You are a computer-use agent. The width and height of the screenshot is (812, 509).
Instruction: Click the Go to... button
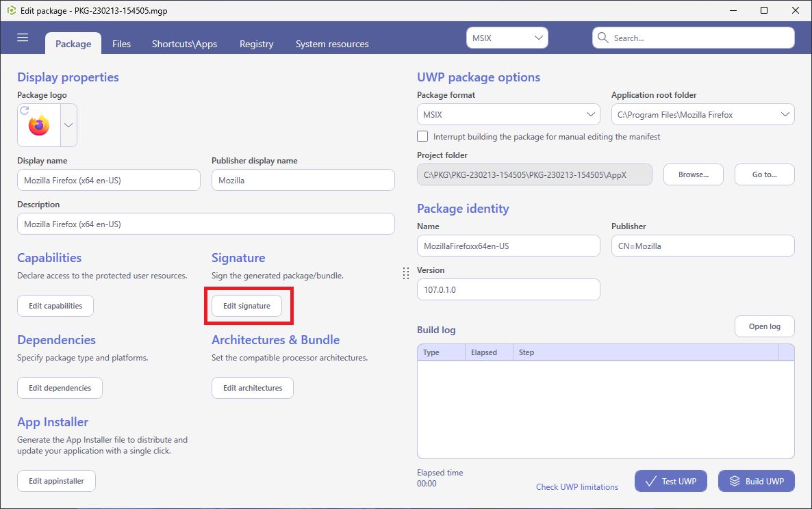click(x=764, y=174)
